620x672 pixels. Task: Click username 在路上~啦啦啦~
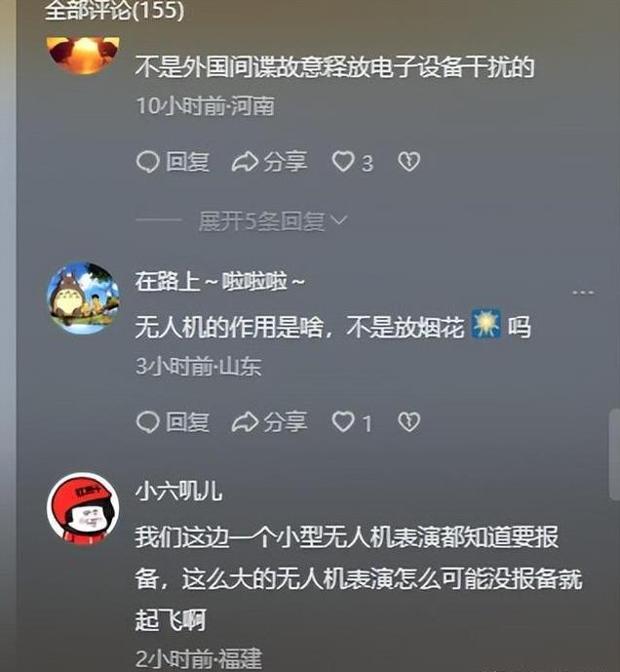[219, 282]
